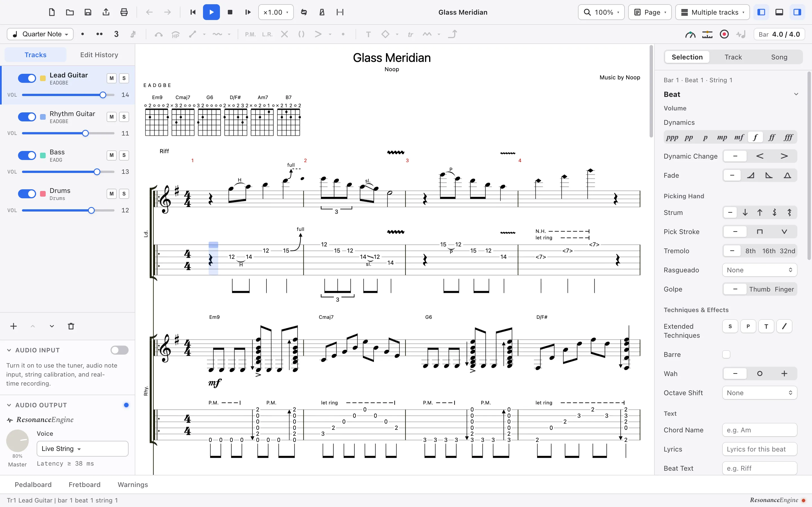Select the dead note X icon
This screenshot has height=507, width=812.
(x=284, y=34)
